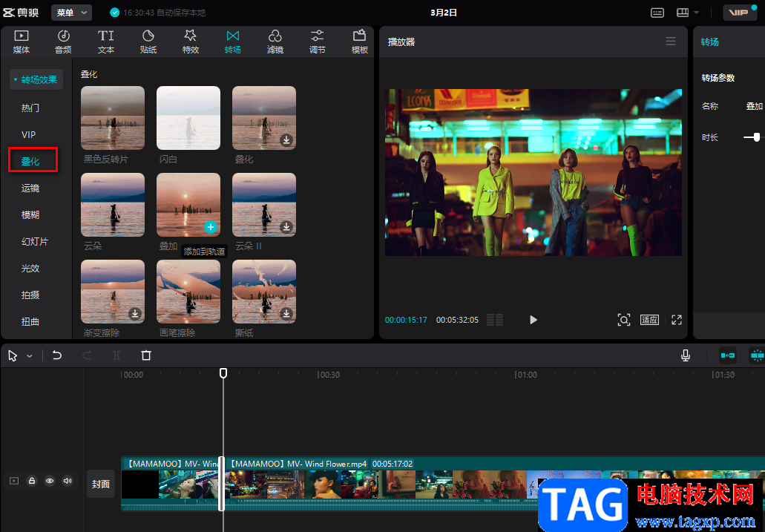Open the 贴纸 stickers panel
Screen dimensions: 765x532
[148, 42]
